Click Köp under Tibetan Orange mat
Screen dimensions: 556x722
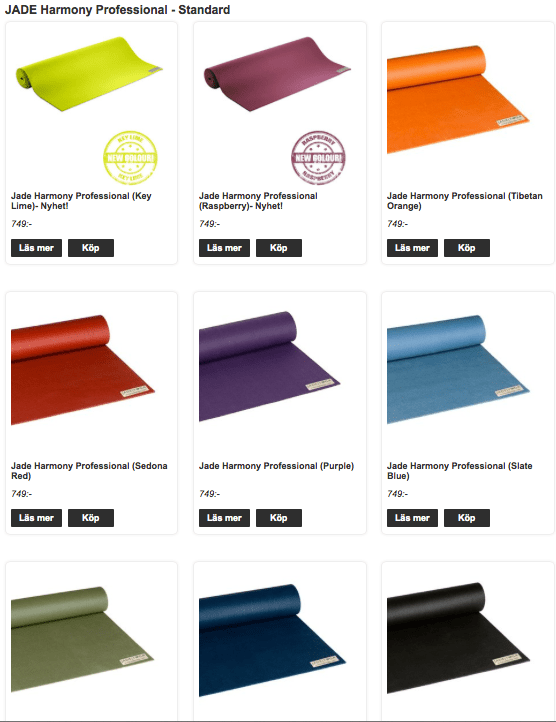467,248
